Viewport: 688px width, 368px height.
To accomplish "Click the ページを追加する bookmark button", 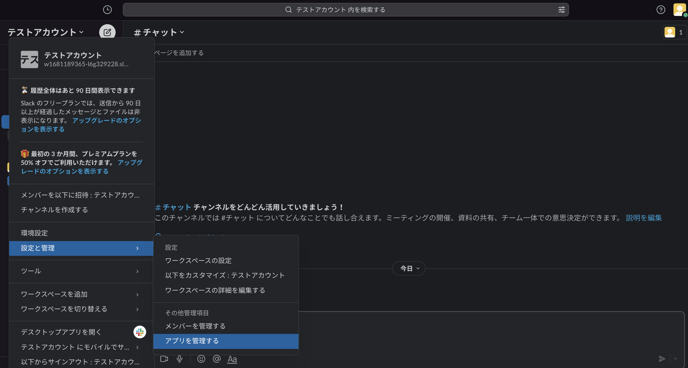I will tap(179, 53).
